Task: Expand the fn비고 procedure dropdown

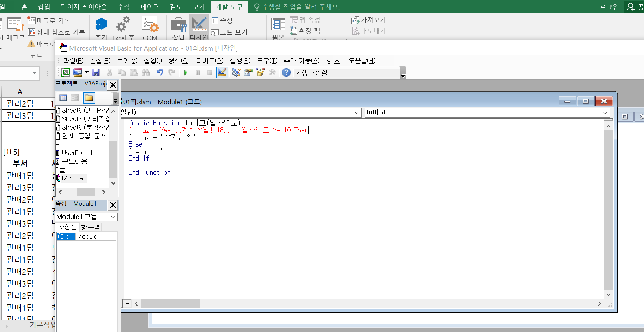Action: 605,113
